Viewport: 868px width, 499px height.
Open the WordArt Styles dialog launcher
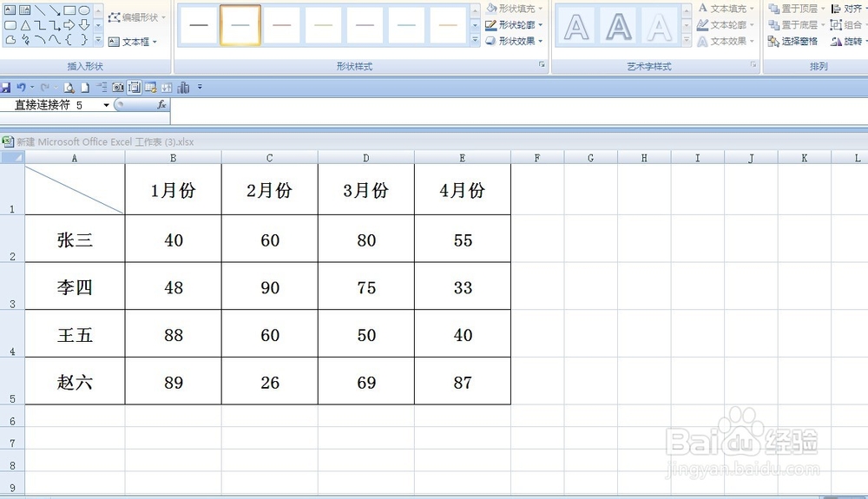point(753,65)
